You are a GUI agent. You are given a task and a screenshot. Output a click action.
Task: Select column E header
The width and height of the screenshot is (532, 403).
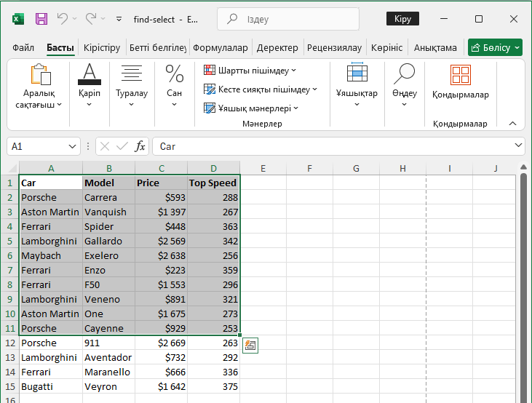tap(263, 168)
